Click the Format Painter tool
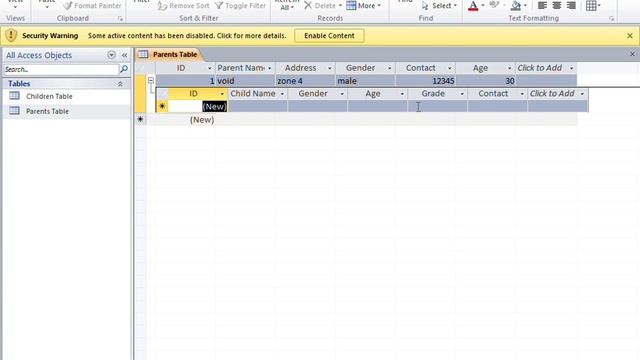The image size is (640, 360). (92, 5)
